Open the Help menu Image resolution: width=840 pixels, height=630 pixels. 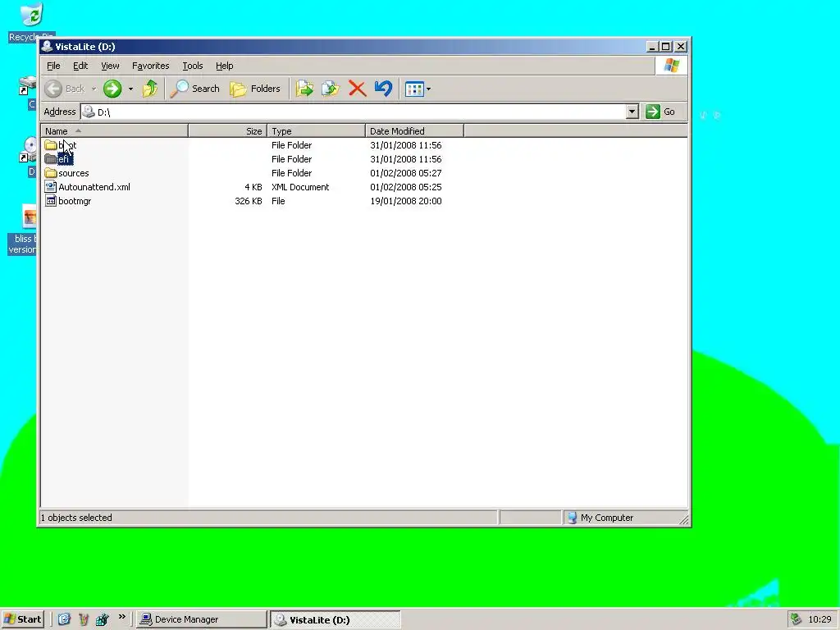coord(225,66)
